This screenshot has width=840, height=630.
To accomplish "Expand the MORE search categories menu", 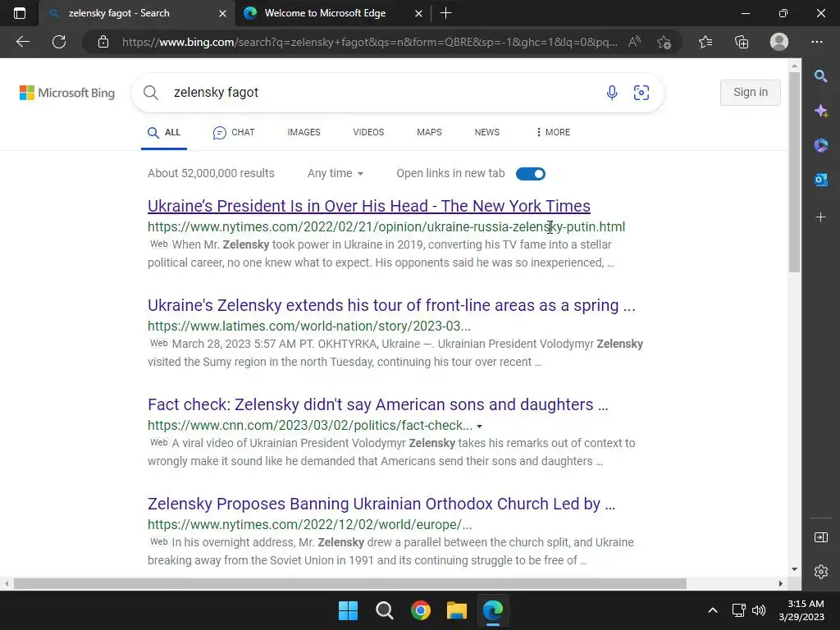I will [553, 132].
